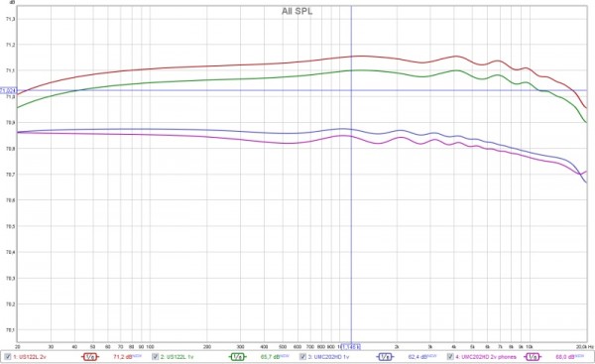Uncheck the 2: US122L 1v trace checkbox
The height and width of the screenshot is (364, 595).
[x=155, y=357]
